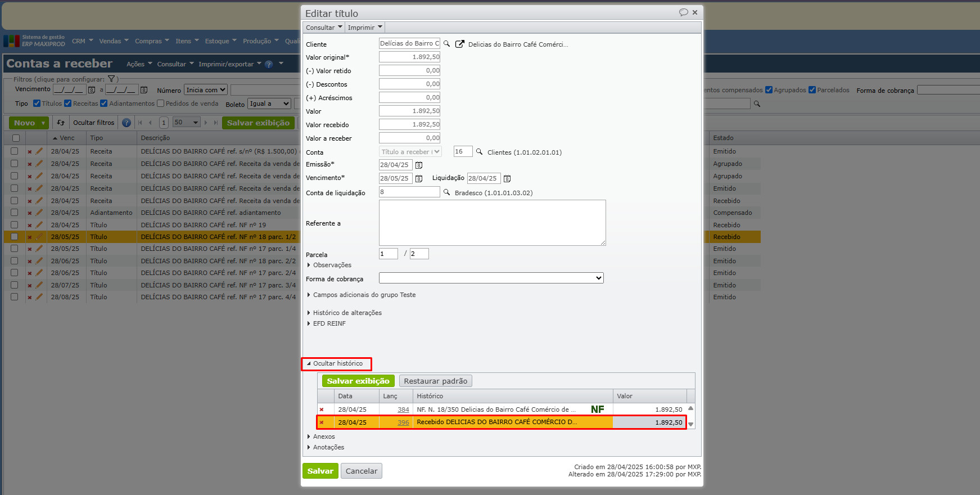Viewport: 980px width, 495px height.
Task: Open the blue help icon beside Ocultar filtros
Action: click(x=127, y=123)
